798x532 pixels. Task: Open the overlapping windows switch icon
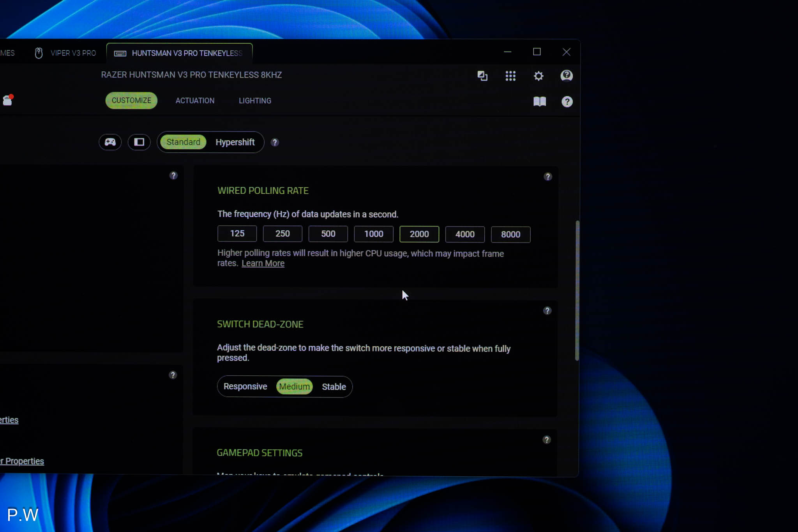point(482,76)
